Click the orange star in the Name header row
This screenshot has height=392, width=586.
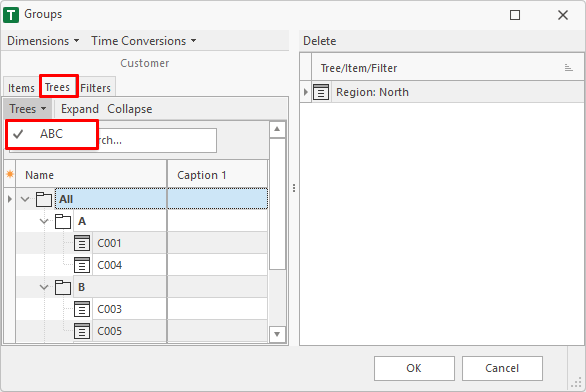click(x=10, y=174)
